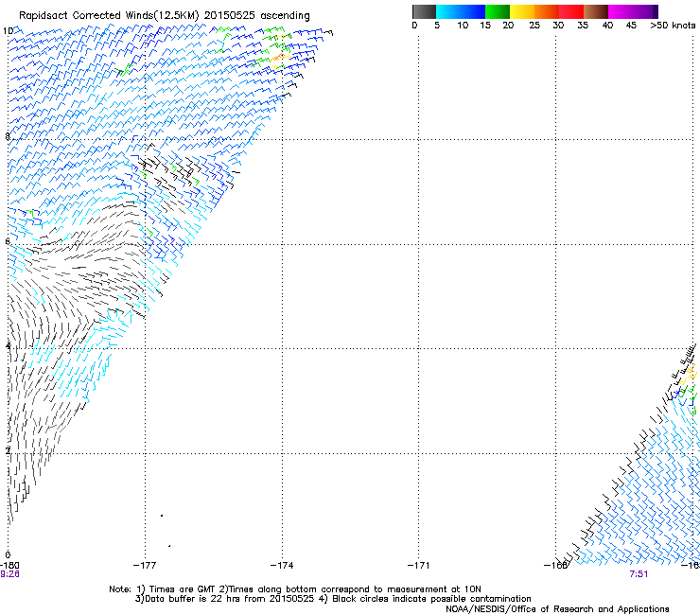Click the gray 0-5 knots color band
The image size is (700, 615).
pos(424,11)
